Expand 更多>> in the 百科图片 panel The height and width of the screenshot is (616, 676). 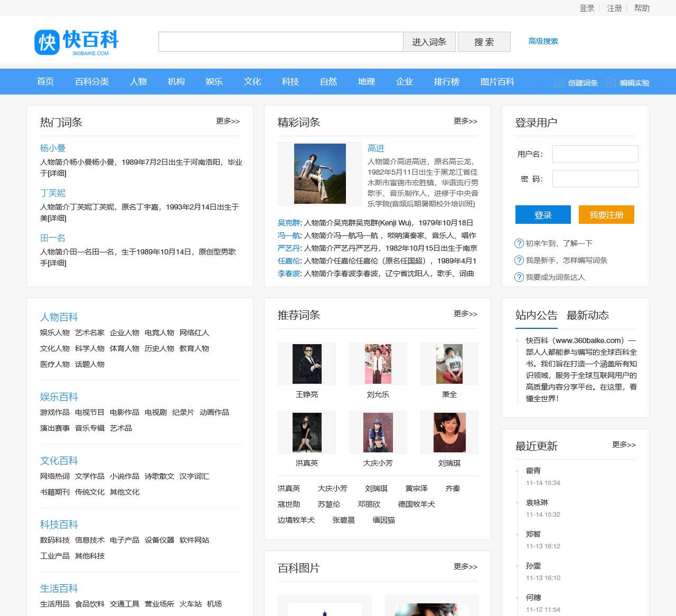tap(465, 566)
